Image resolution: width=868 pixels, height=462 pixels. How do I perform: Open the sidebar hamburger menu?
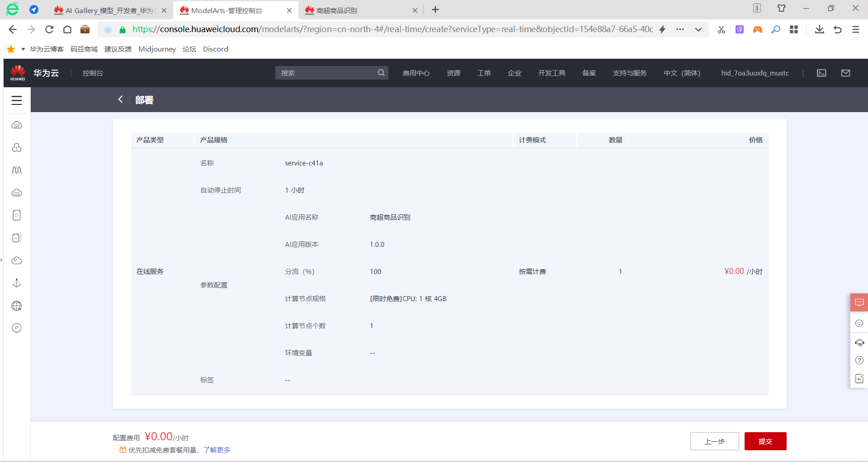point(17,100)
